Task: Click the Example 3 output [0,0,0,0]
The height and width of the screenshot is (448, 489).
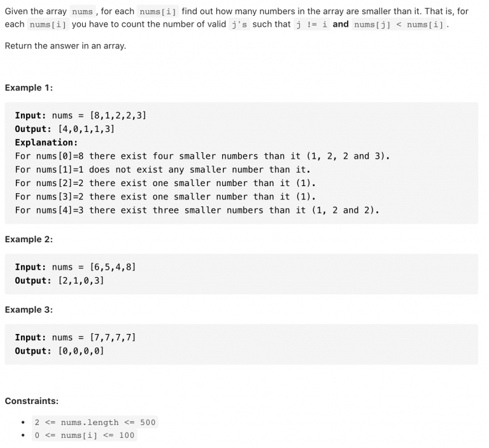Action: point(81,351)
